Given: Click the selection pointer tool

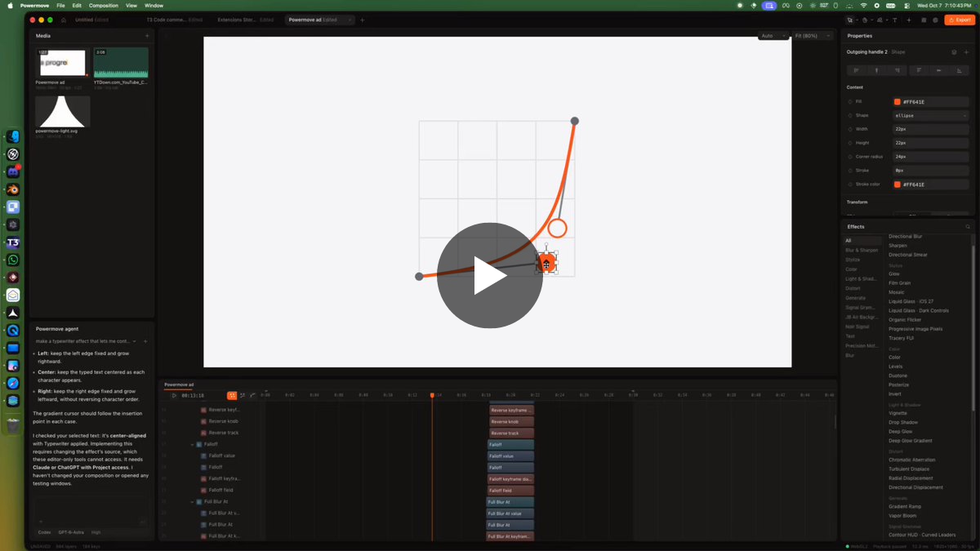Looking at the screenshot, I should coord(850,20).
